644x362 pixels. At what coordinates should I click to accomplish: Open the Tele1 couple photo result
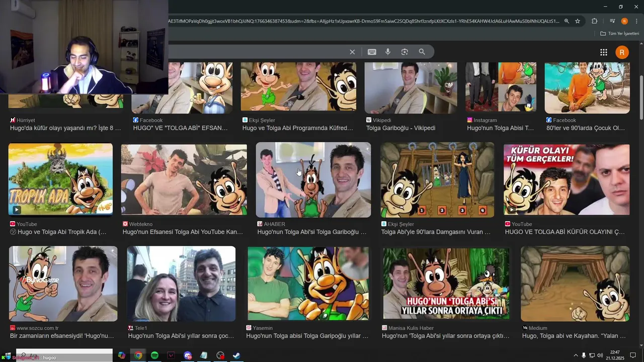pyautogui.click(x=181, y=284)
